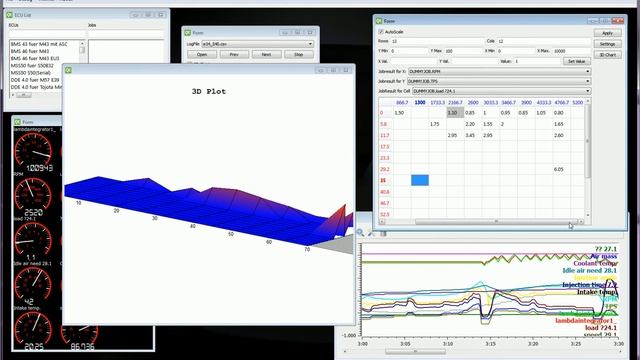Click the Y Max input field
Image resolution: width=640 pixels, height=360 pixels.
tap(464, 51)
